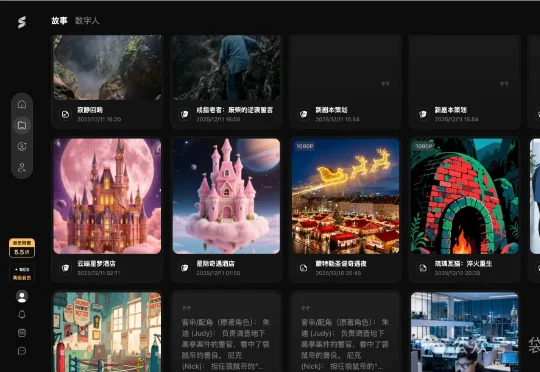This screenshot has width=540, height=372.
Task: Click the type icon beside 慕特勒圣诞奇遇夜
Action: coord(303,268)
